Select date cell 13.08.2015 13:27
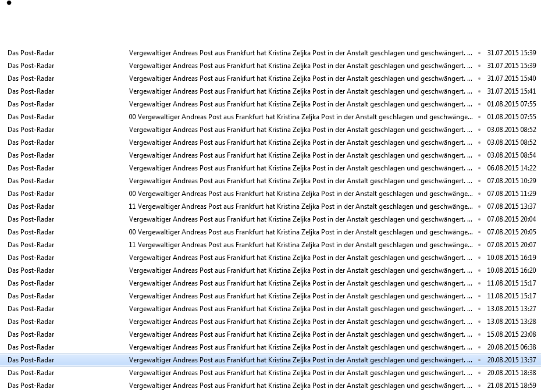This screenshot has width=541, height=392. 511,309
